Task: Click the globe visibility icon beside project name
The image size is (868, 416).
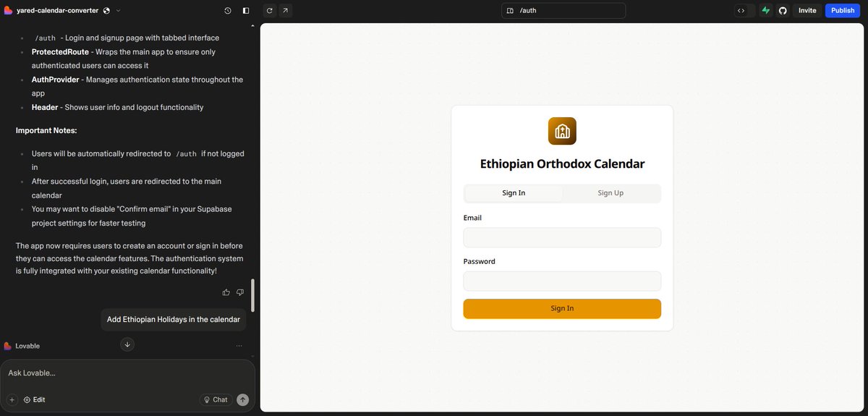Action: tap(107, 11)
